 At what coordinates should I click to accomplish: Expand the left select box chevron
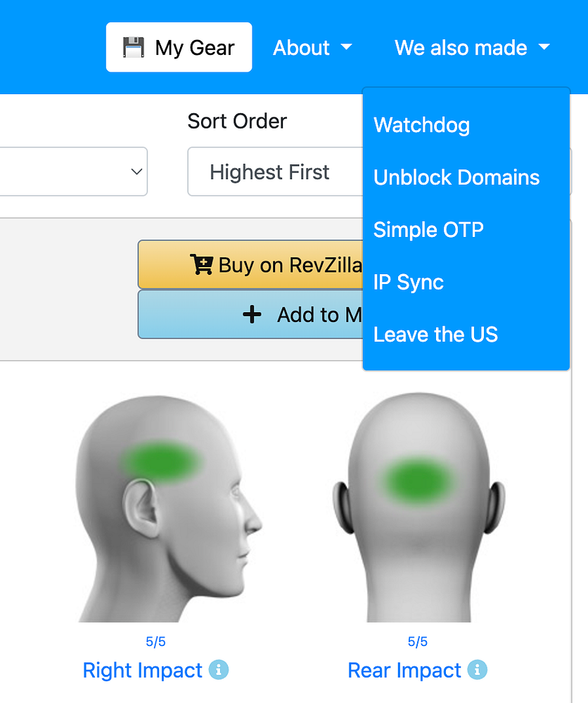(x=136, y=172)
